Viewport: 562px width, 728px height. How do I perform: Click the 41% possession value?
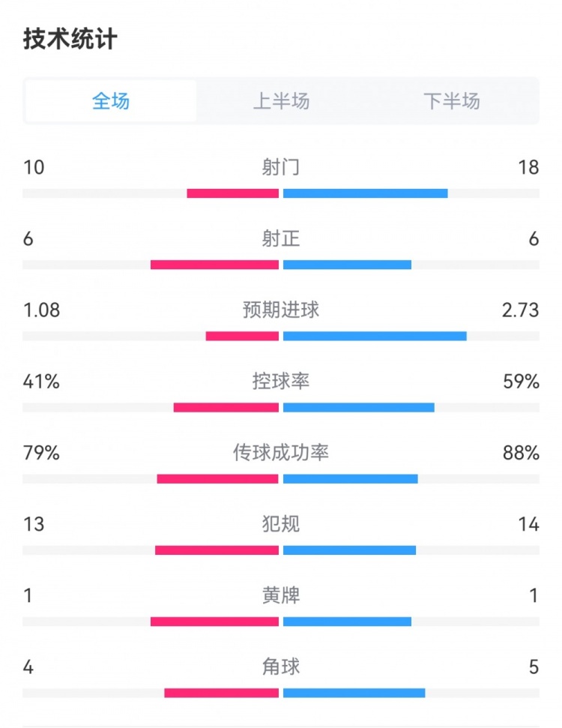41,382
